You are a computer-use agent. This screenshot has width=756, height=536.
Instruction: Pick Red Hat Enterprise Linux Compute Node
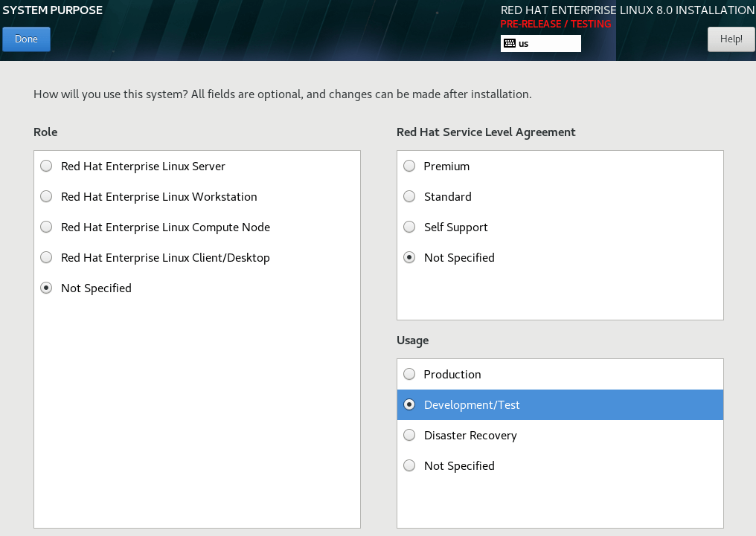click(x=46, y=227)
